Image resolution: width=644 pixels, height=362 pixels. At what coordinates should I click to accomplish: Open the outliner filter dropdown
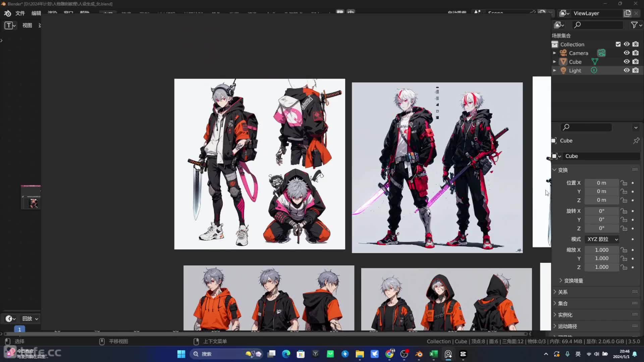[x=636, y=25]
